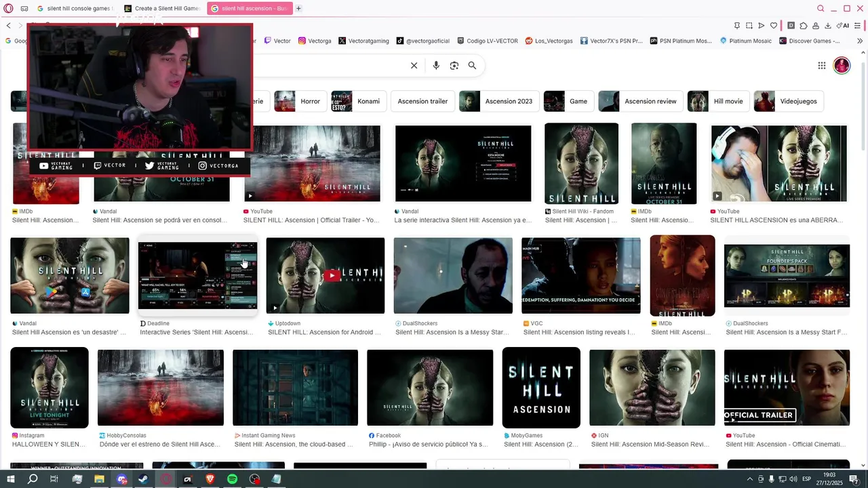Open the downloads arrow icon
This screenshot has width=868, height=488.
(828, 26)
